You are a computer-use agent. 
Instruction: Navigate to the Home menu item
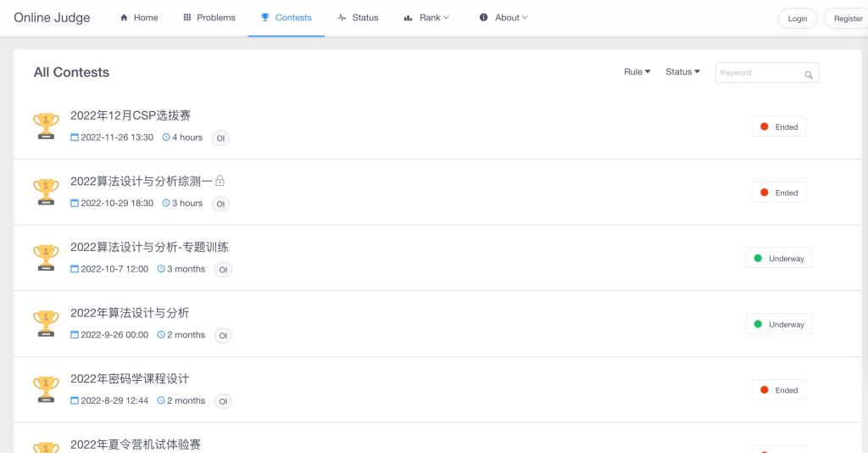(x=139, y=18)
